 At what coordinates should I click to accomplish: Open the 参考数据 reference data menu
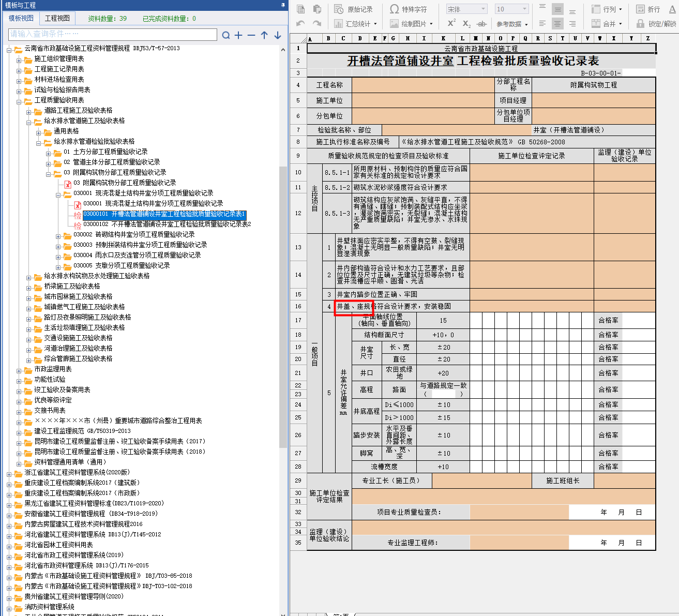pos(512,24)
